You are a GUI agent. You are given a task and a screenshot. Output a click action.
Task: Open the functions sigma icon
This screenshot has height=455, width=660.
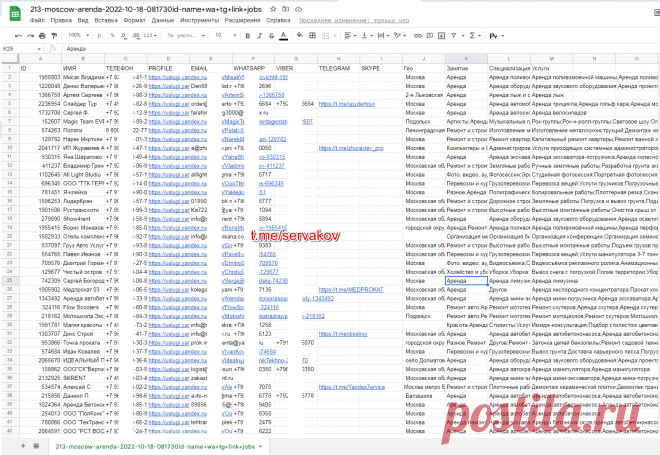[472, 36]
